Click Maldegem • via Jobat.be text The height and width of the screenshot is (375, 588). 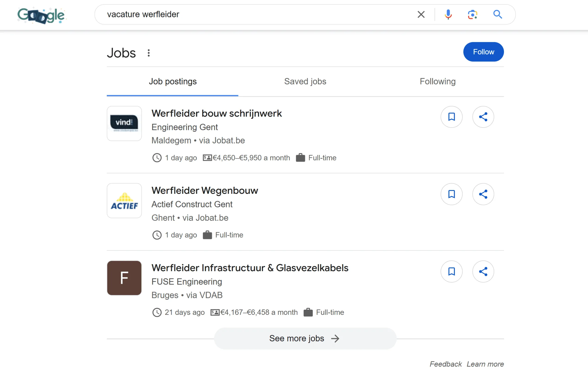[x=198, y=141]
